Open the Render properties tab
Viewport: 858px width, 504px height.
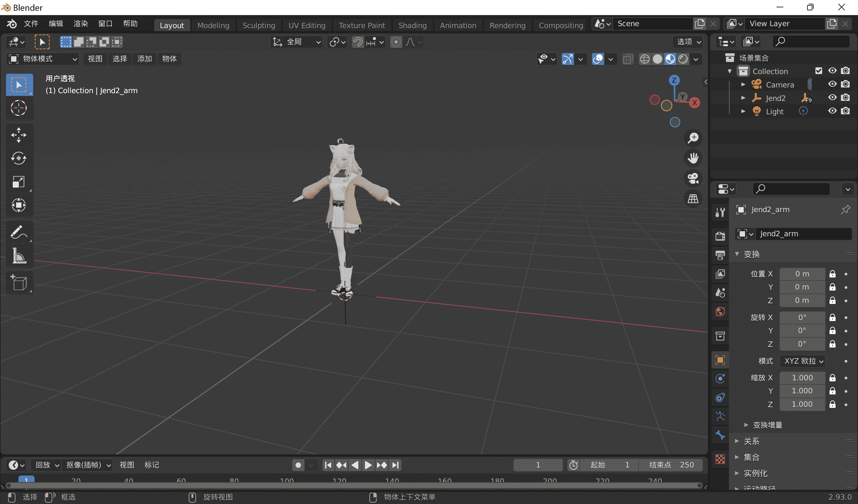[720, 236]
